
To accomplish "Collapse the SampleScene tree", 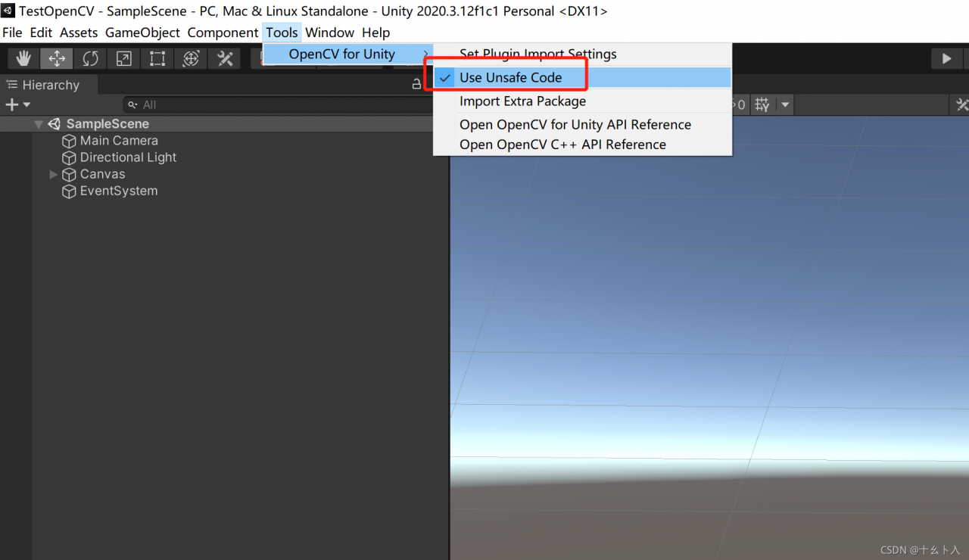I will [x=39, y=124].
